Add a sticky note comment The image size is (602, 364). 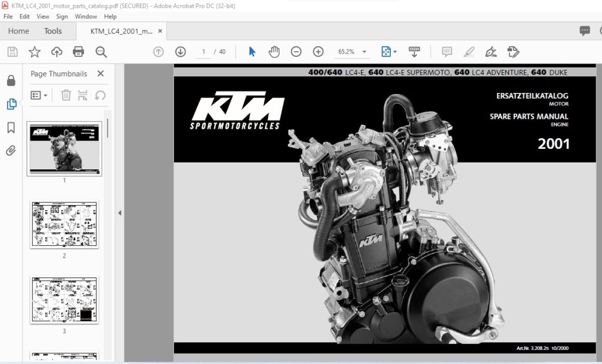(x=447, y=52)
